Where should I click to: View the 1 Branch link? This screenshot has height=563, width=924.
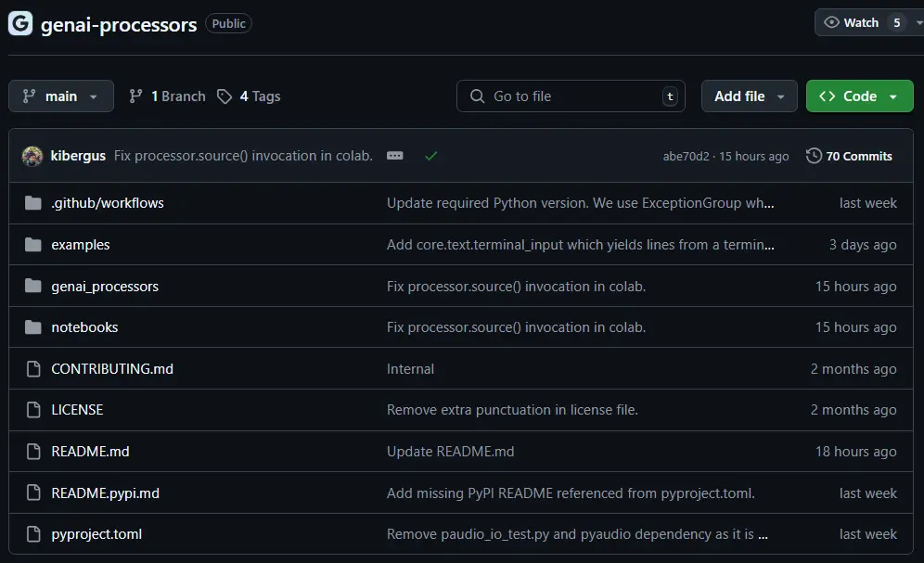[168, 96]
